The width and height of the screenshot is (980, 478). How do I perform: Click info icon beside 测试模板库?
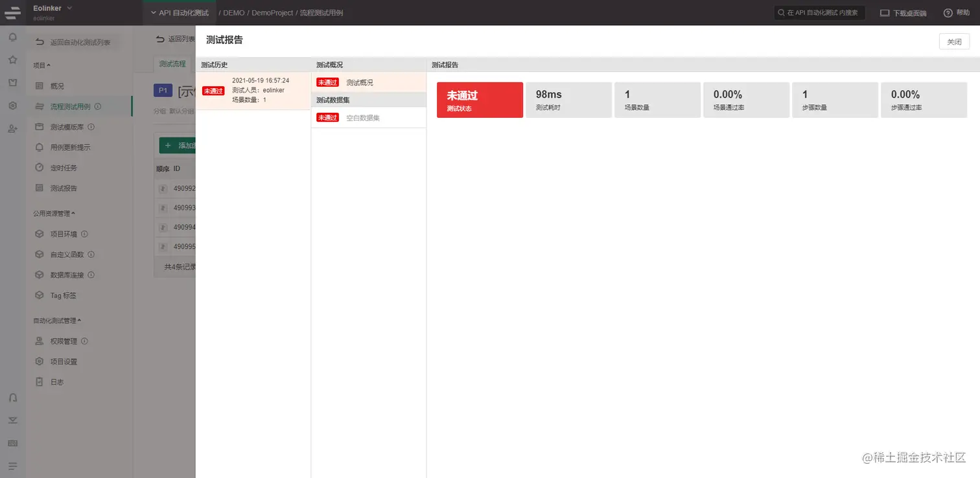(91, 127)
